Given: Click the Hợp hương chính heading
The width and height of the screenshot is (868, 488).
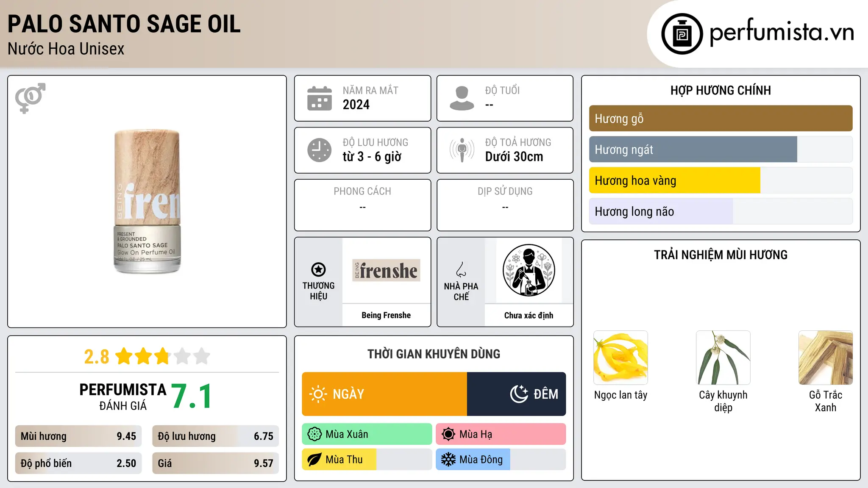Looking at the screenshot, I should pos(721,90).
